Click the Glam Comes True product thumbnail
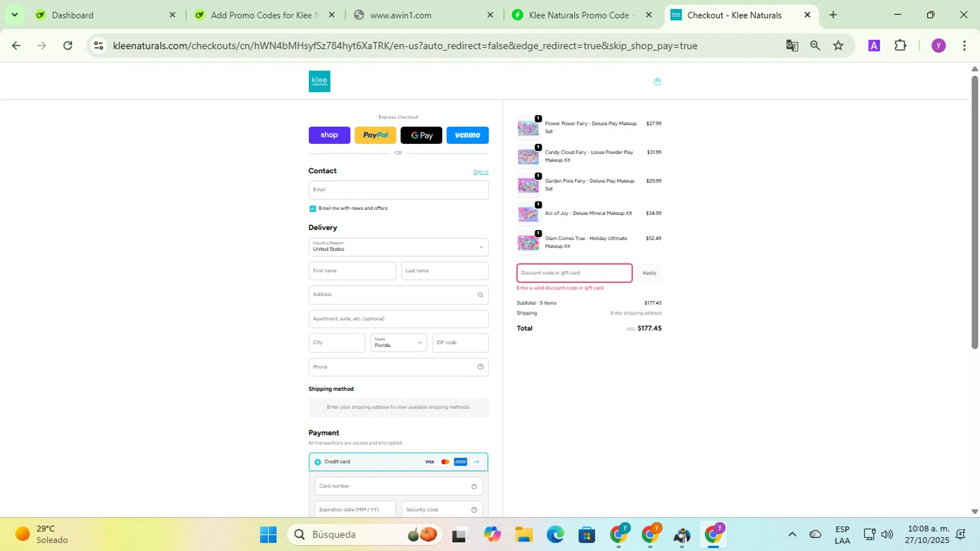The image size is (980, 551). point(528,243)
